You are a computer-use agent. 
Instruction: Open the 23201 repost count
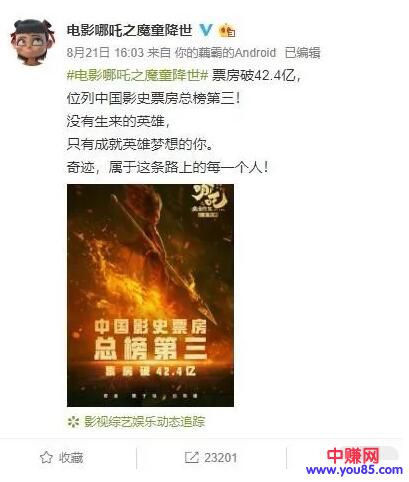click(x=220, y=458)
